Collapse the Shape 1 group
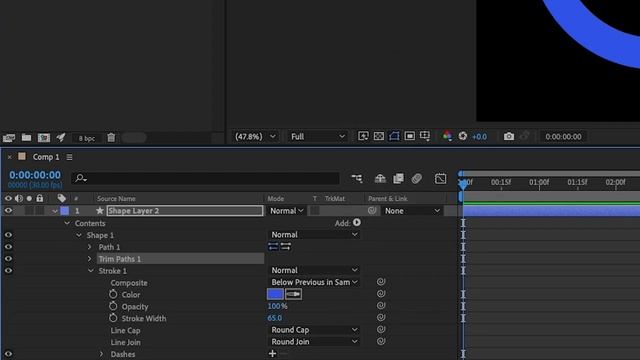Screen dimensions: 640x360 (x=79, y=236)
